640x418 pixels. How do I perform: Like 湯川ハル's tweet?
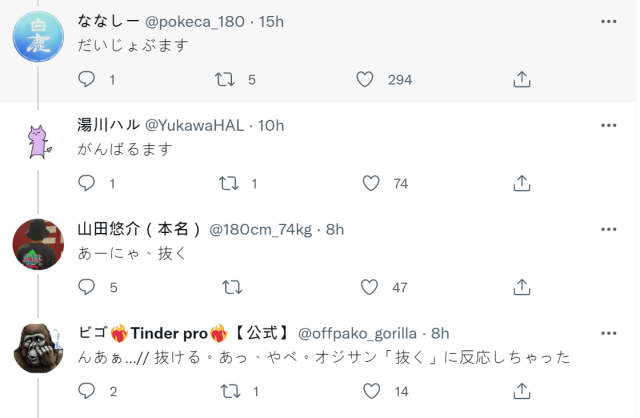coord(371,183)
